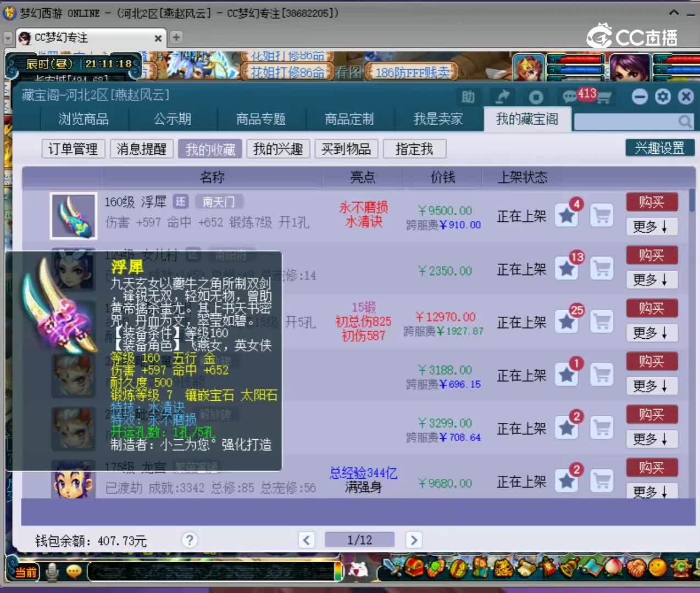This screenshot has width=700, height=593.
Task: Switch to 我是卖家 tab
Action: point(438,119)
